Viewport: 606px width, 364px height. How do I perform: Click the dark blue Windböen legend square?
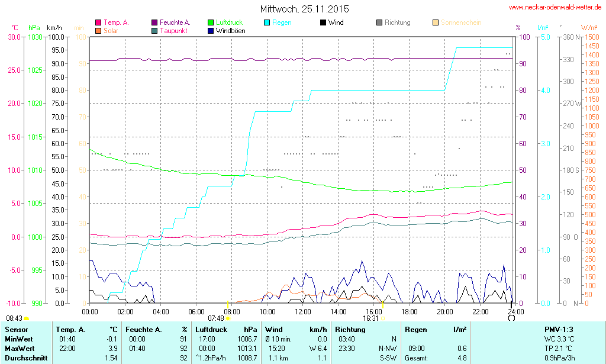[x=211, y=30]
